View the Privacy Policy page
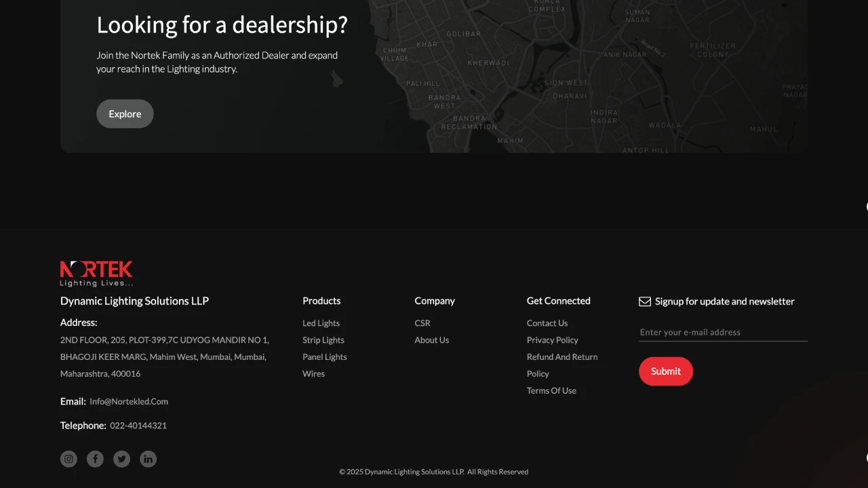This screenshot has height=488, width=868. 552,340
